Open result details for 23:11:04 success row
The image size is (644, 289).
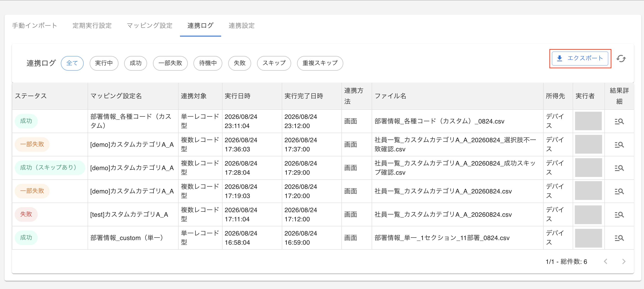tap(619, 121)
